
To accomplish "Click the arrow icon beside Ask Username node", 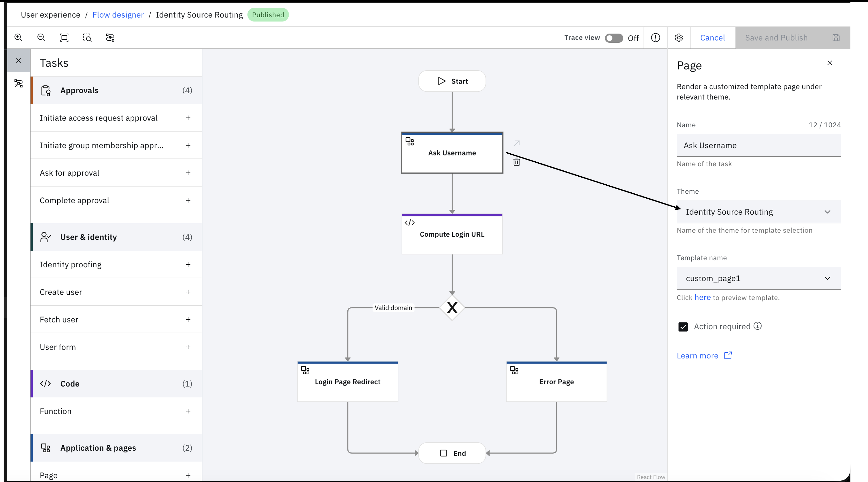I will tap(517, 144).
